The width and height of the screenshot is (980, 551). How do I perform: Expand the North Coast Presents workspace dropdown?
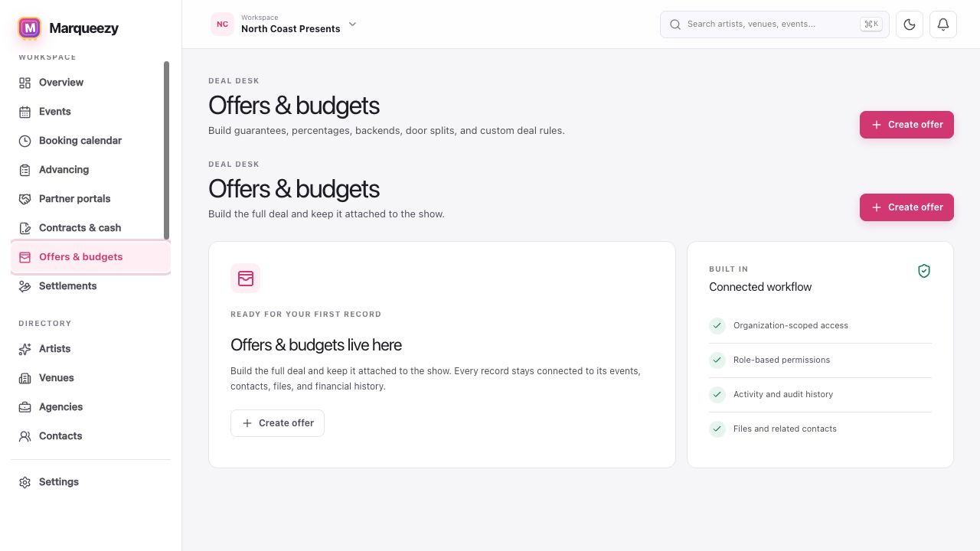(x=353, y=24)
